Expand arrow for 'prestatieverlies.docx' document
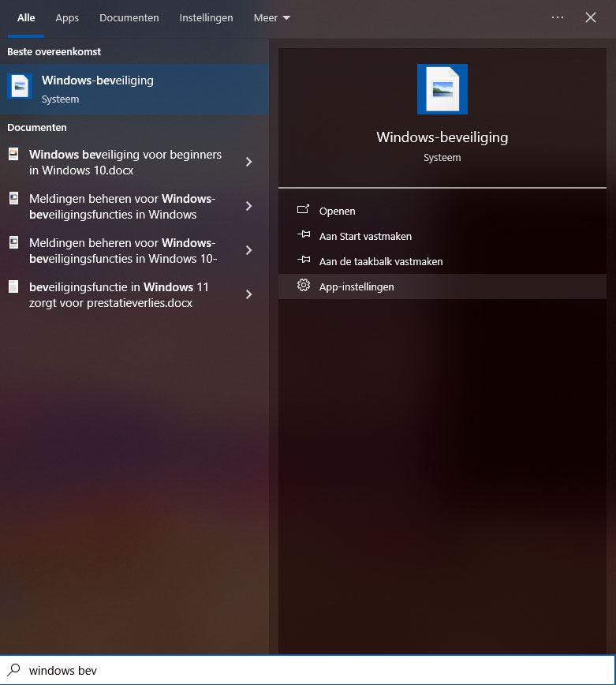Screen dimensions: 616x685 coord(248,294)
